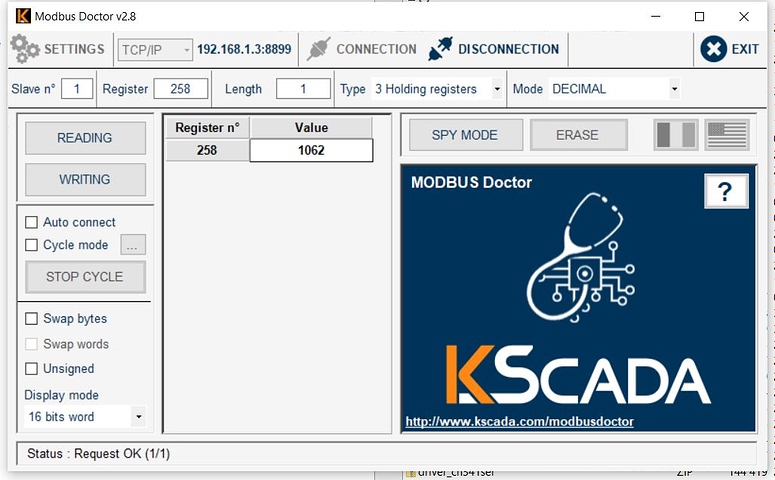Image resolution: width=775 pixels, height=480 pixels.
Task: Click the READING button
Action: click(85, 138)
